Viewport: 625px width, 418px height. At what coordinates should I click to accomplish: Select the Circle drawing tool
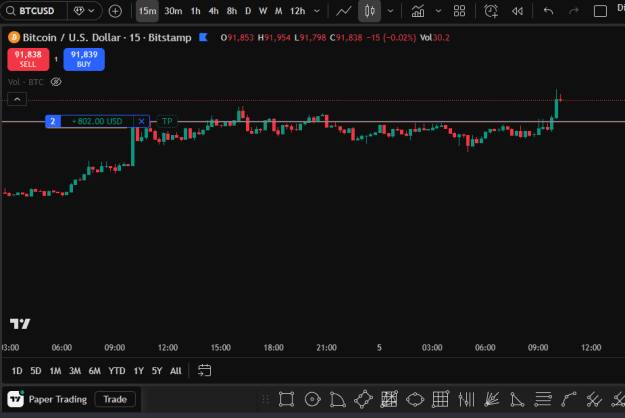pos(312,399)
